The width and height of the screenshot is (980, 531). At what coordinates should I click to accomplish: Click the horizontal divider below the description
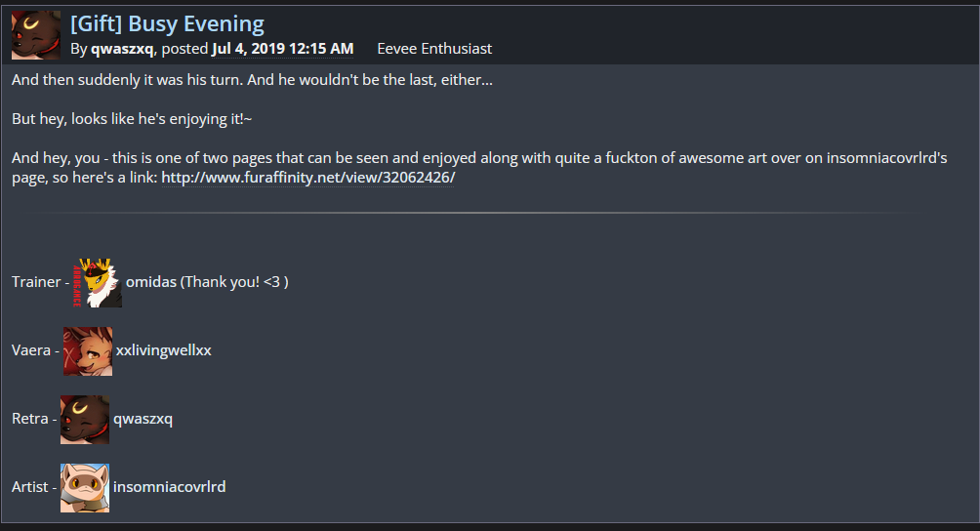coord(469,212)
